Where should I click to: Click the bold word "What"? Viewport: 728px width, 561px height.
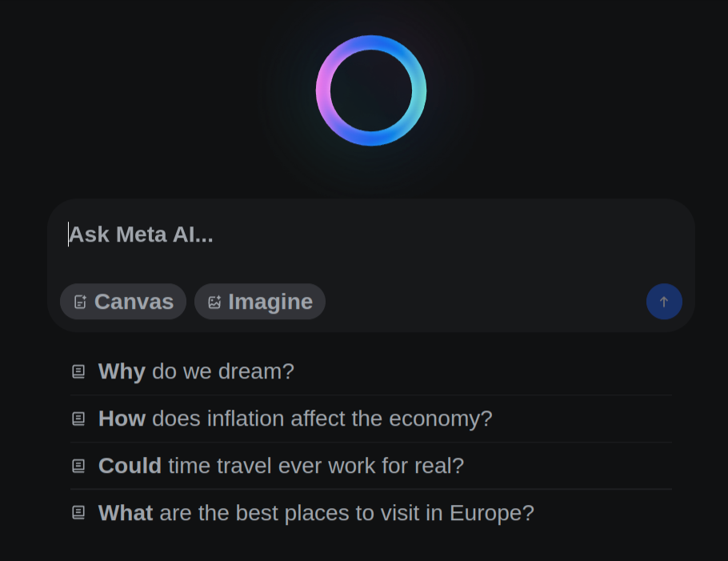pos(126,513)
